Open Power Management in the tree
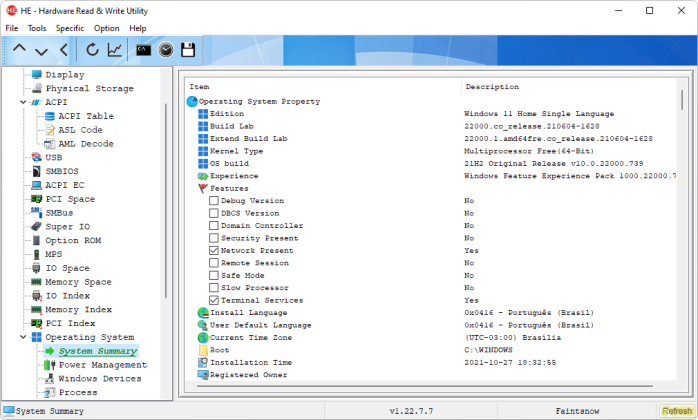The image size is (698, 420). 103,365
